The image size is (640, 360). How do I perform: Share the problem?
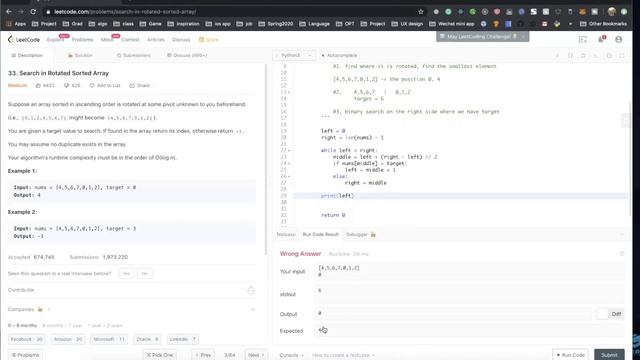tap(139, 86)
